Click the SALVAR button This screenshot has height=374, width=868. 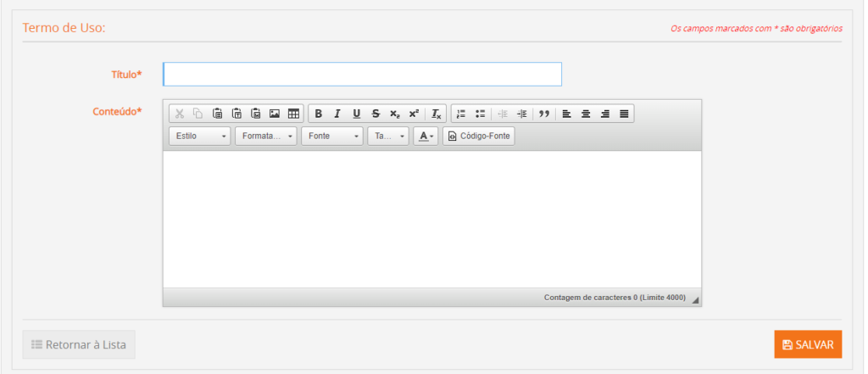(808, 344)
